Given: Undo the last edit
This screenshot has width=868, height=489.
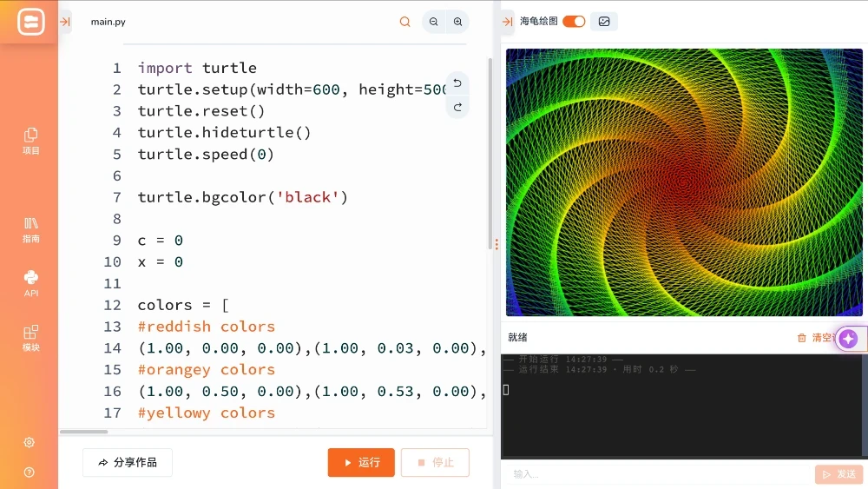Looking at the screenshot, I should [x=457, y=83].
